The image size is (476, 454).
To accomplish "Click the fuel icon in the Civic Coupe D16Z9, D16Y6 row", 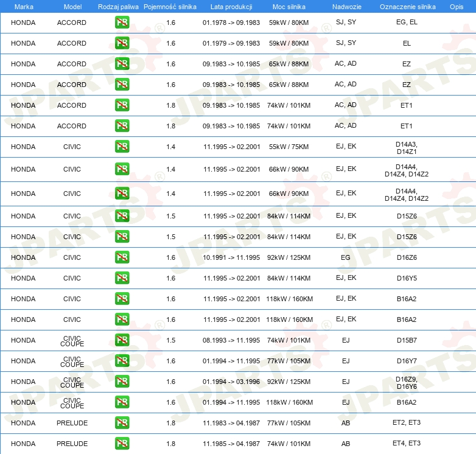I will [122, 382].
